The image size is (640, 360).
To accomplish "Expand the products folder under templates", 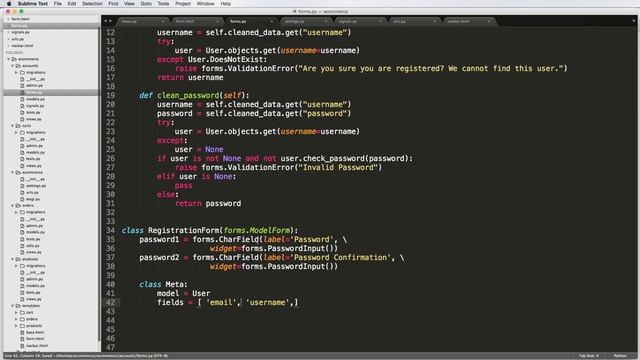I will 17,326.
